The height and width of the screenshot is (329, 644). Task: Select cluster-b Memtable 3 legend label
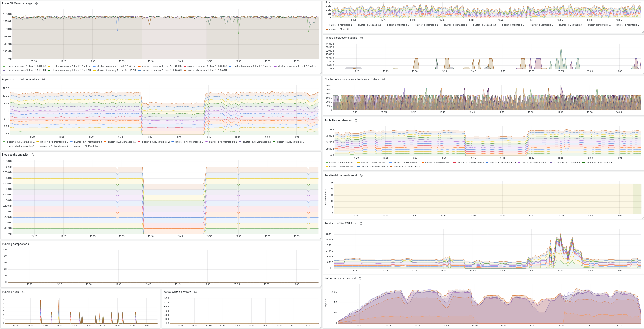point(484,25)
